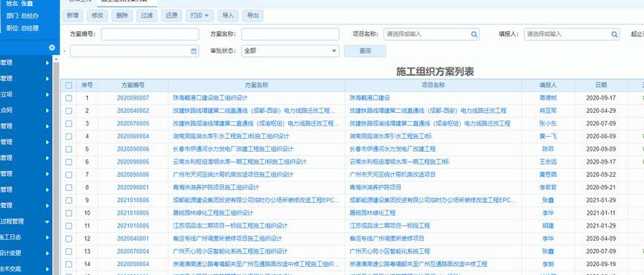644x275 pixels.
Task: Click the 还原 toolbar button
Action: click(x=171, y=16)
